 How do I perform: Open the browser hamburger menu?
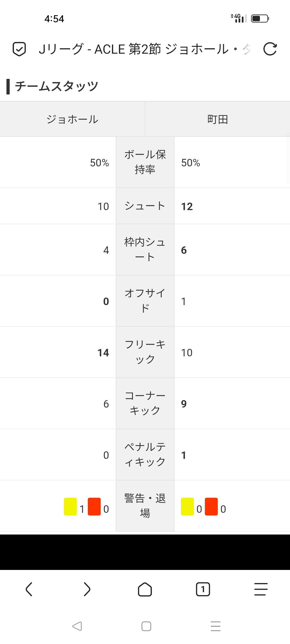click(x=261, y=589)
